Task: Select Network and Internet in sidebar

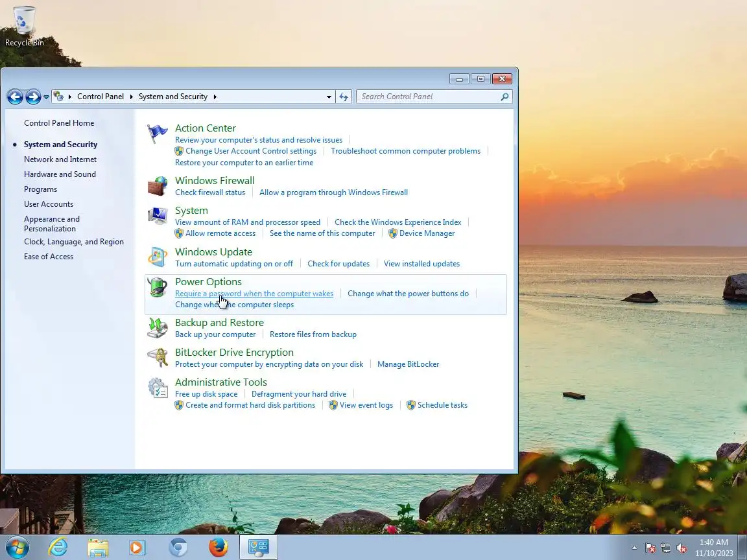Action: click(x=60, y=159)
